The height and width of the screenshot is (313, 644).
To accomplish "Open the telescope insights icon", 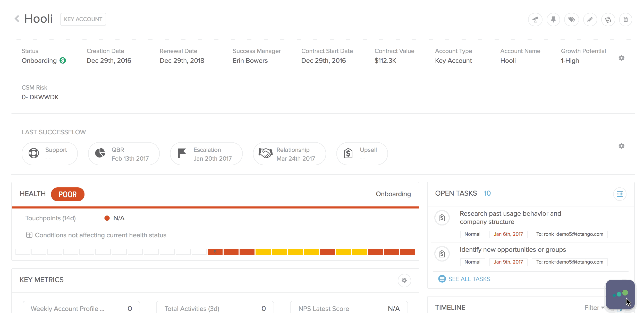I will pos(535,19).
